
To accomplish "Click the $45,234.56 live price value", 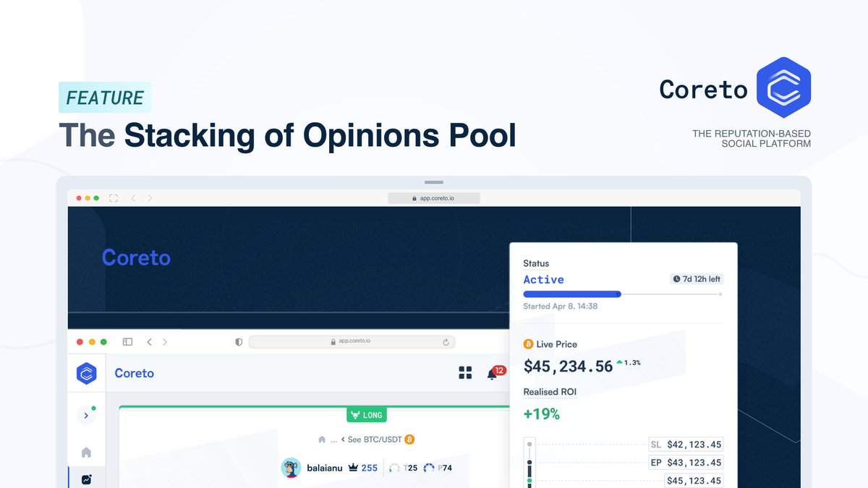I will (x=568, y=367).
